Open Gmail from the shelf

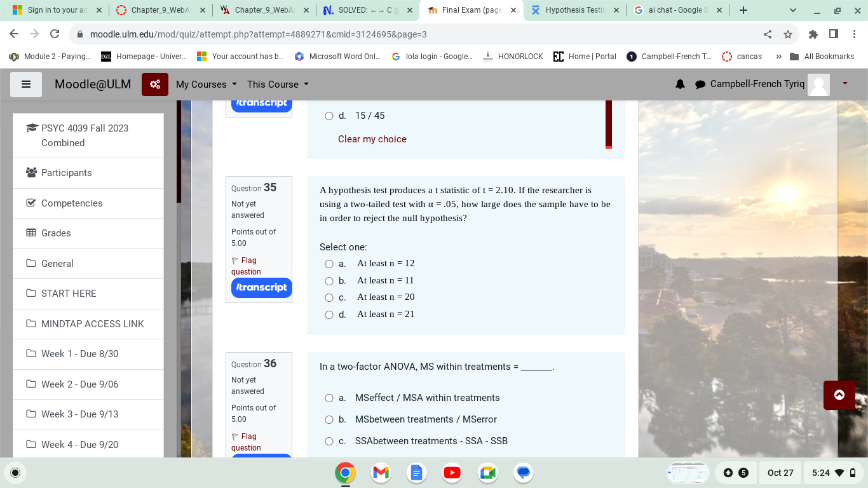(x=381, y=473)
